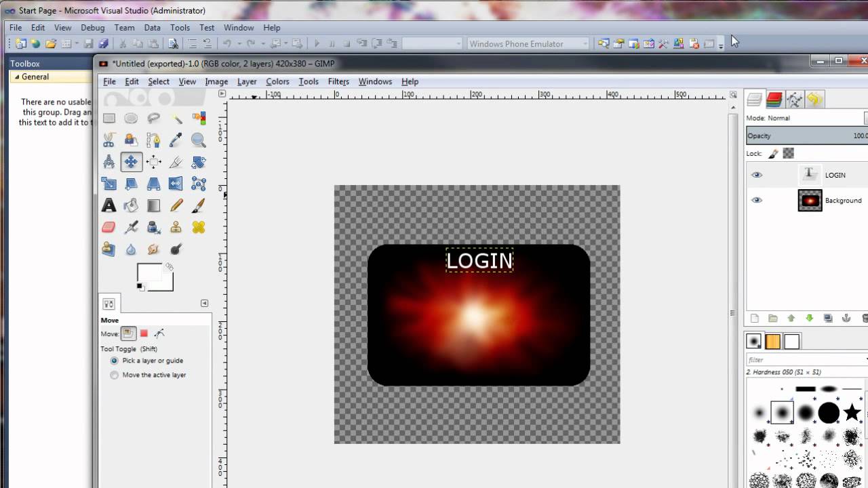Select the Shear tool
This screenshot has height=488, width=868.
click(x=131, y=184)
